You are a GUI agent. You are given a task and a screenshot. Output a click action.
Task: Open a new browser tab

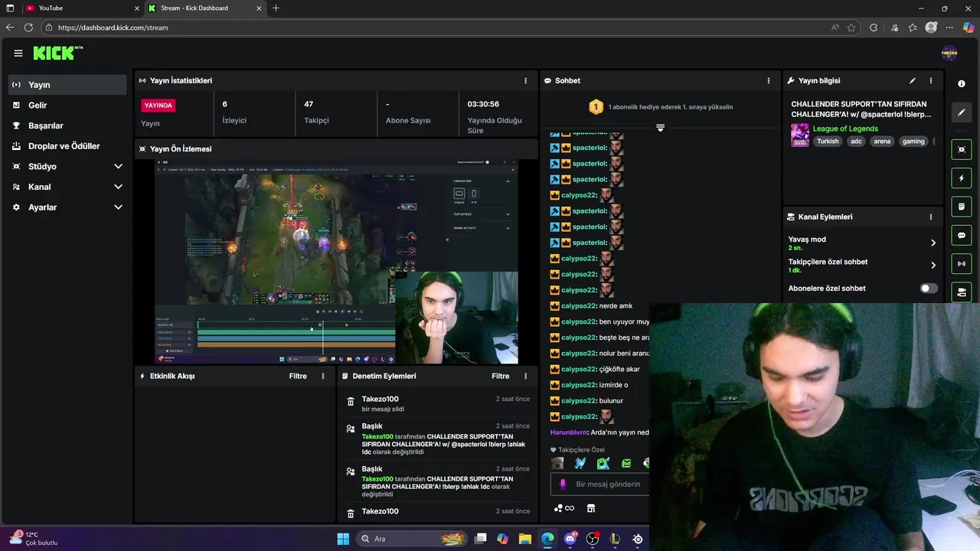[x=276, y=8]
